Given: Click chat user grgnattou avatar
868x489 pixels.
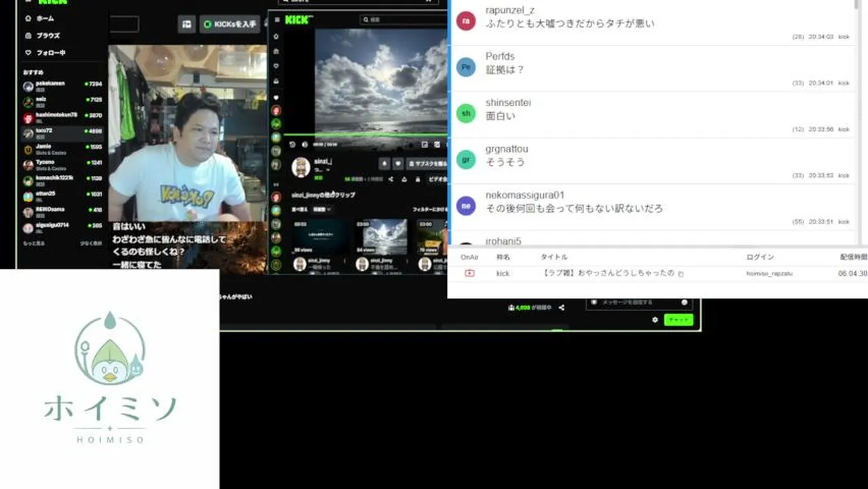Looking at the screenshot, I should [466, 160].
